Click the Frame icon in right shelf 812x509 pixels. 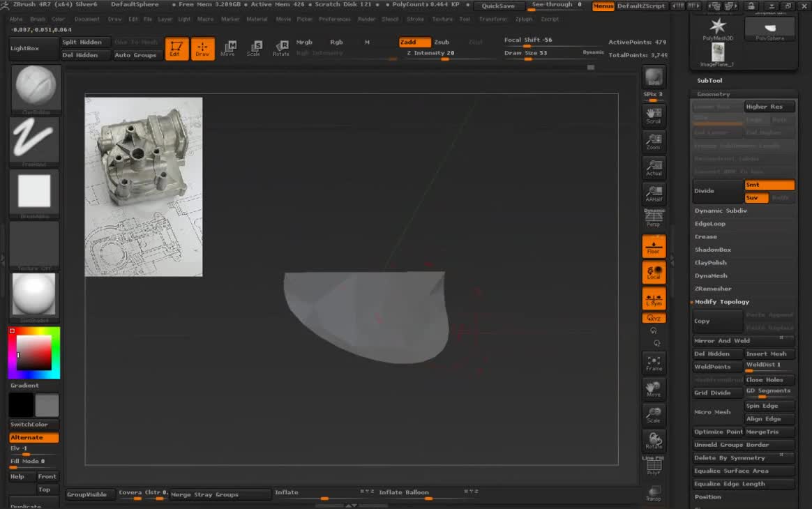(x=654, y=363)
